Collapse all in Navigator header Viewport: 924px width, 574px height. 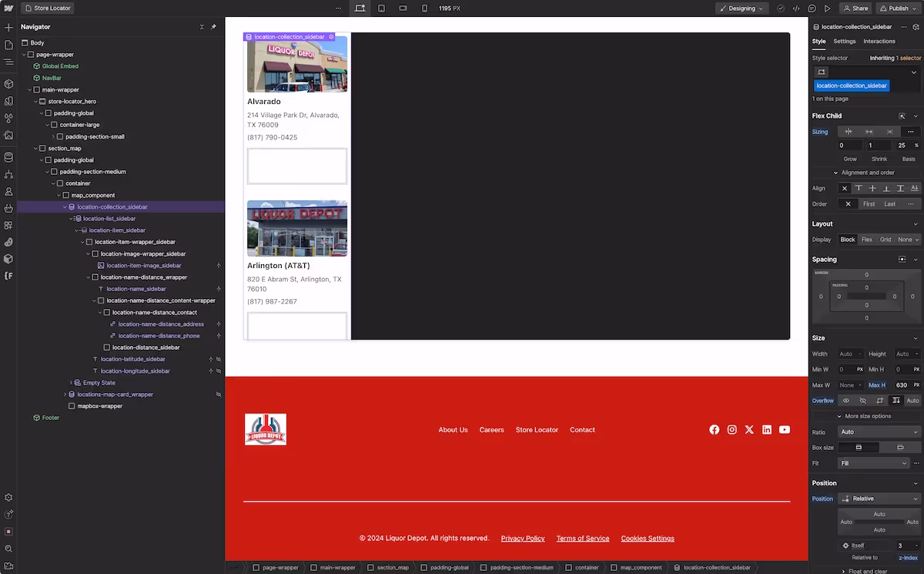pos(203,27)
